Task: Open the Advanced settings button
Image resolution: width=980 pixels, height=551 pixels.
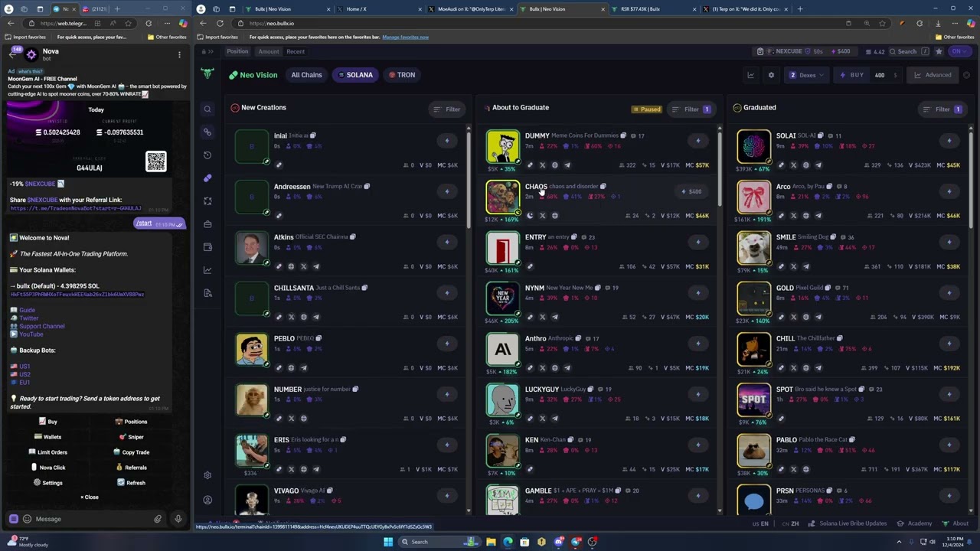Action: [x=933, y=75]
